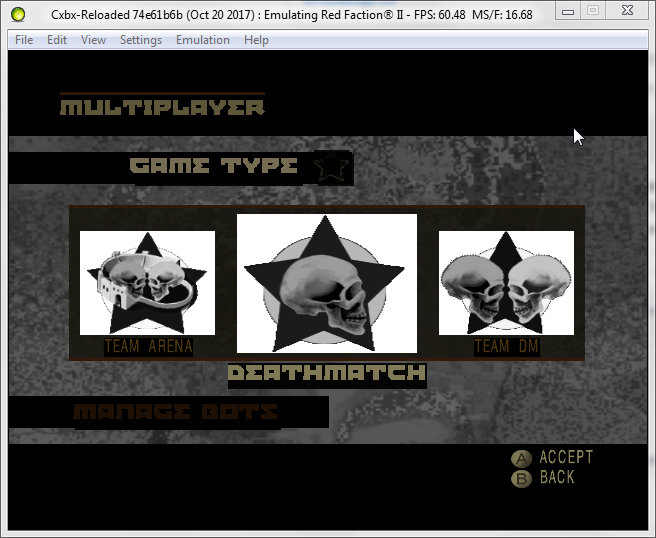Screen dimensions: 656x538
Task: Select the Team Arena game type image
Action: [x=147, y=283]
